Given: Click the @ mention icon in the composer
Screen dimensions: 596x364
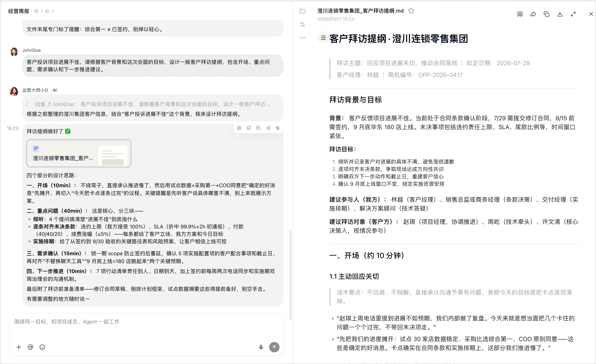Looking at the screenshot, I should tap(31, 347).
